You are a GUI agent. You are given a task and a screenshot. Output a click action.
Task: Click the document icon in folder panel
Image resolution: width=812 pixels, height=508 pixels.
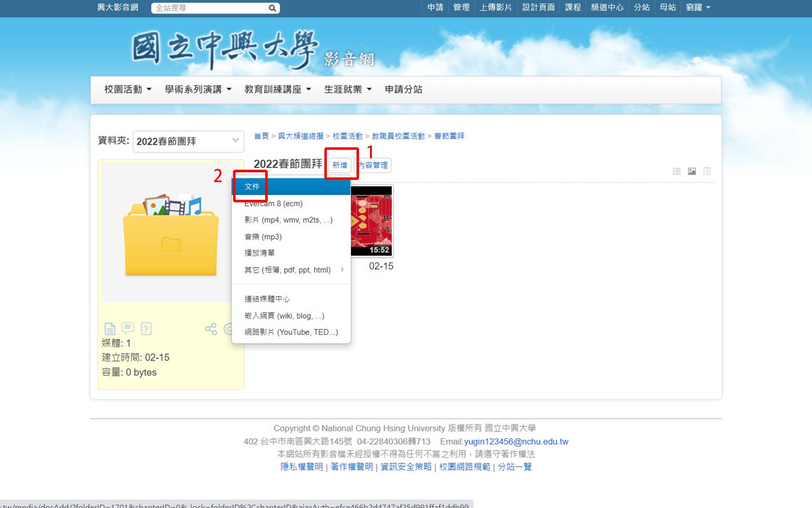(110, 329)
